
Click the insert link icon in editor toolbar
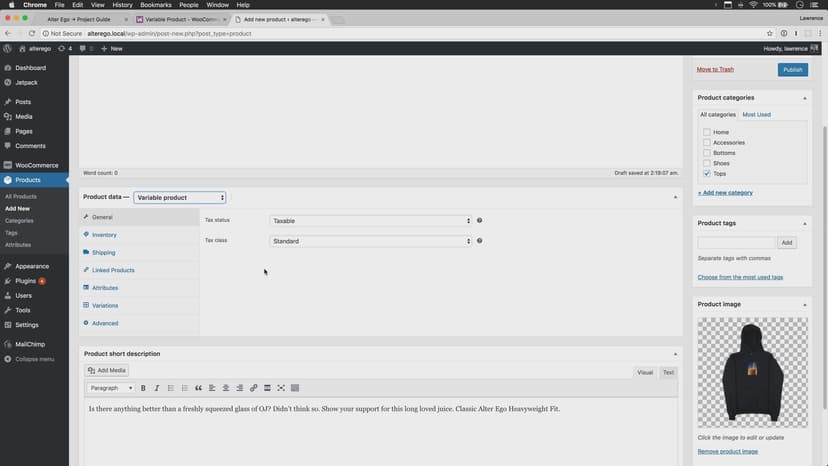[x=254, y=388]
